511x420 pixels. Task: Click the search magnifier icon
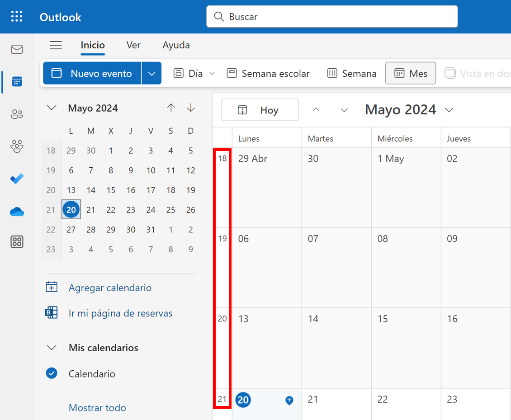219,17
